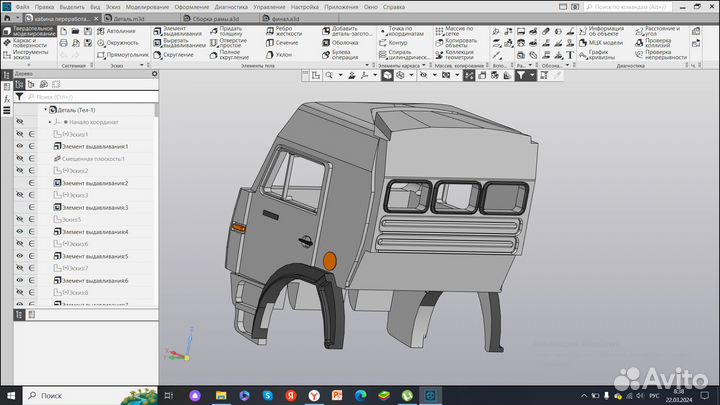Switch to Инструменты эскиза toolset

pos(28,56)
